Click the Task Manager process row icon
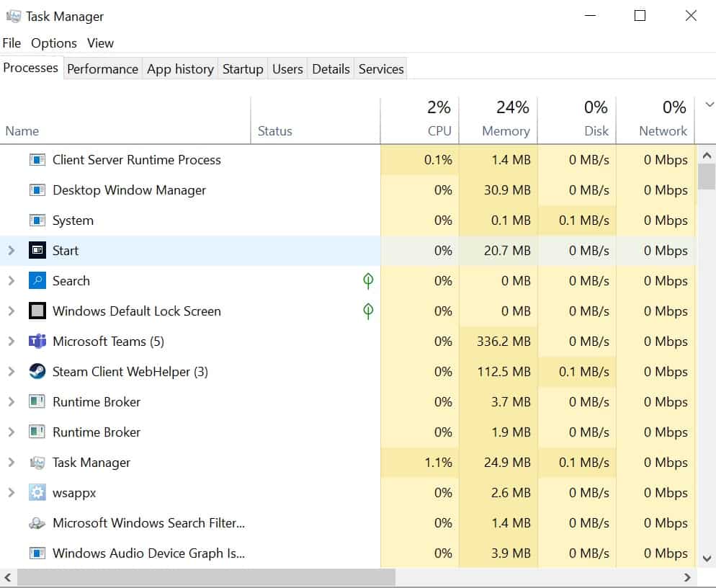This screenshot has width=716, height=588. pyautogui.click(x=37, y=463)
